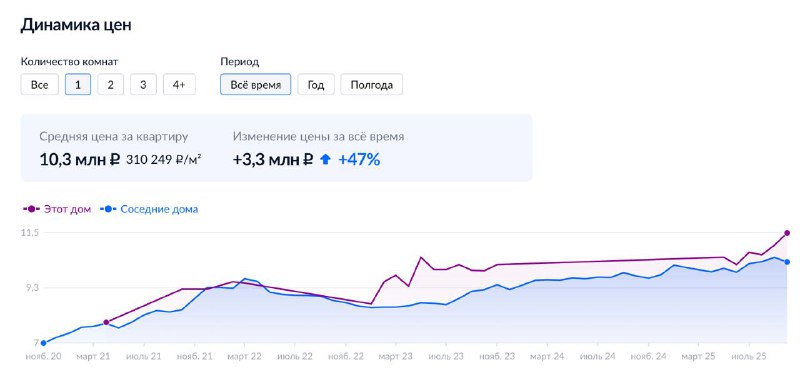Click the 'Количество комнат' label
This screenshot has width=800, height=382.
(69, 62)
